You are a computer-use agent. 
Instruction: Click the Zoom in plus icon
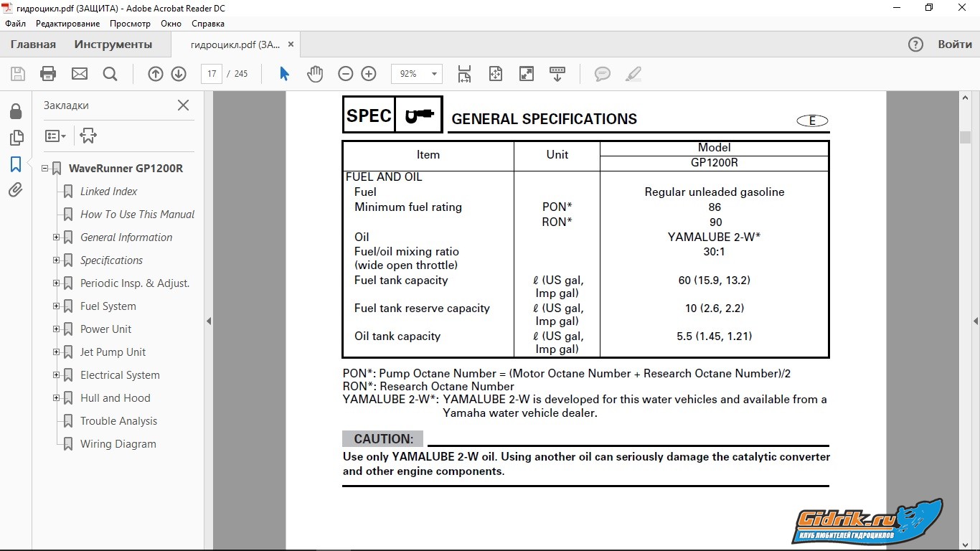369,74
